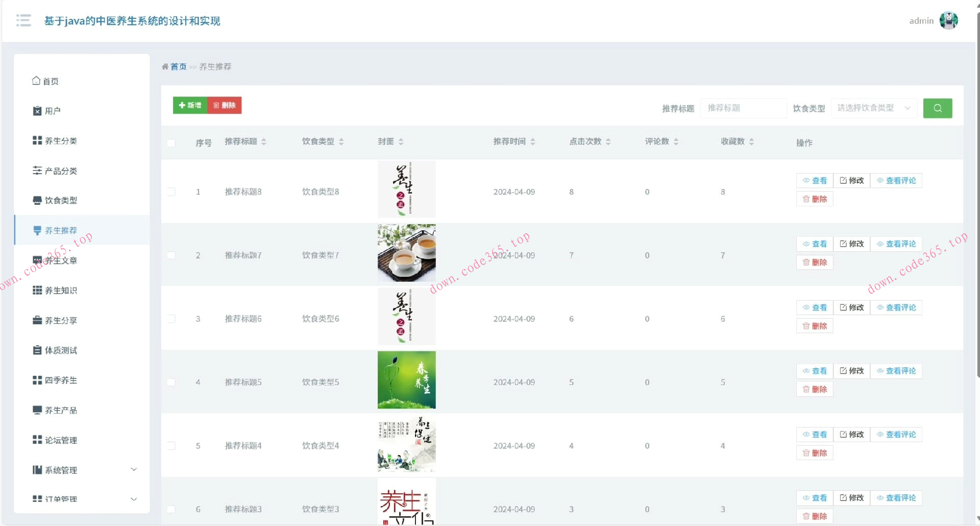Click the 养生产品 monitor icon
The width and height of the screenshot is (980, 526).
point(37,410)
